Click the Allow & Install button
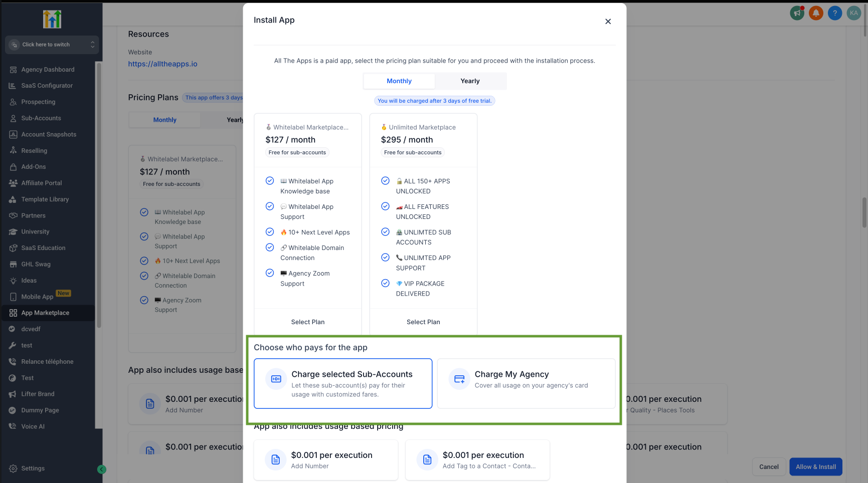The image size is (868, 483). point(815,467)
